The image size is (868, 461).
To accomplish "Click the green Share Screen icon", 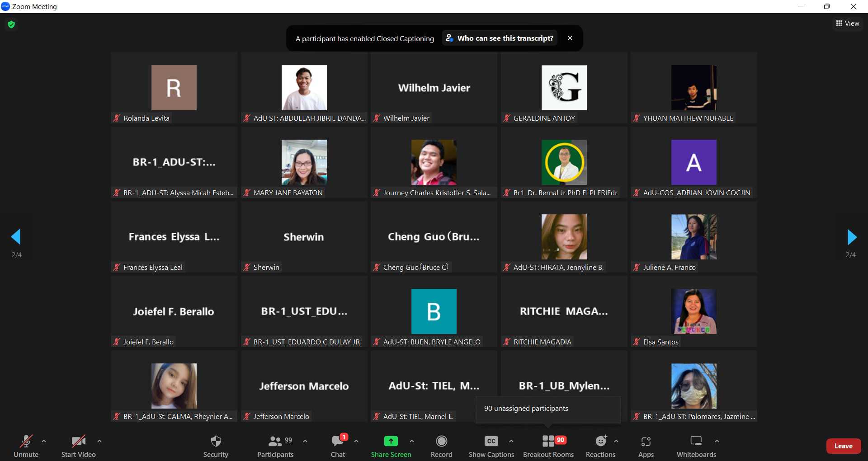I will (391, 441).
